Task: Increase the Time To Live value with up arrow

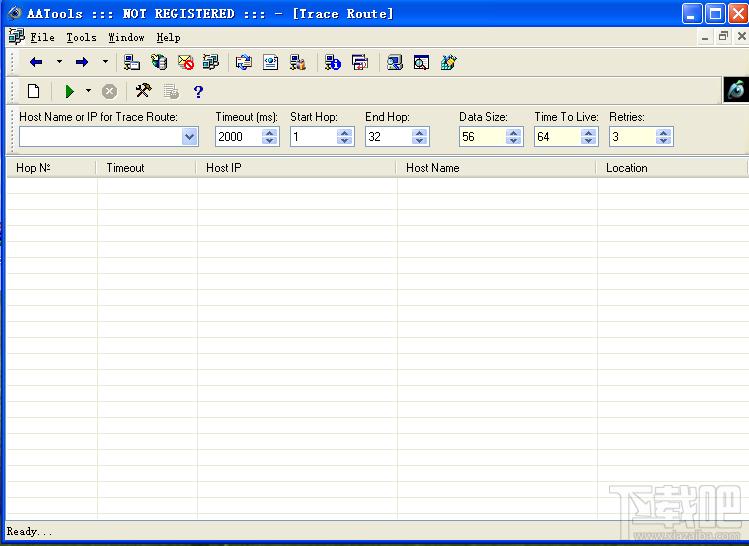Action: [x=588, y=133]
